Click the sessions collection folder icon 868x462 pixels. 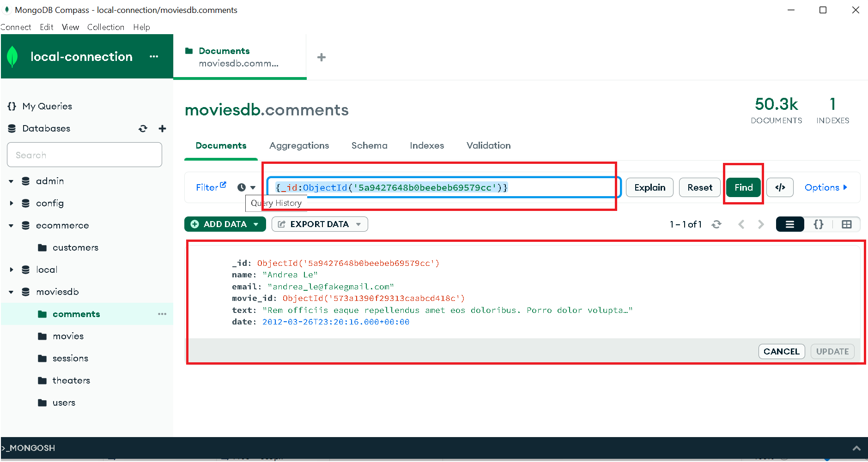tap(42, 358)
